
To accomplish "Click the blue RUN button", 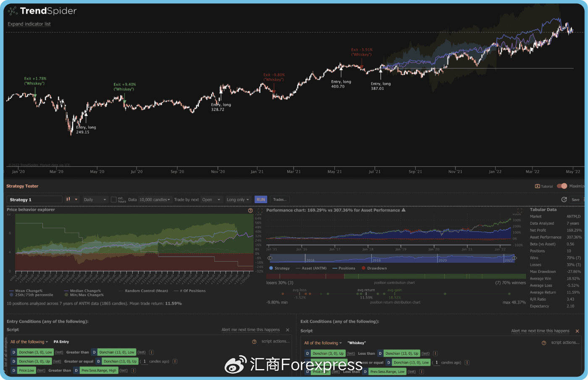I will coord(261,199).
